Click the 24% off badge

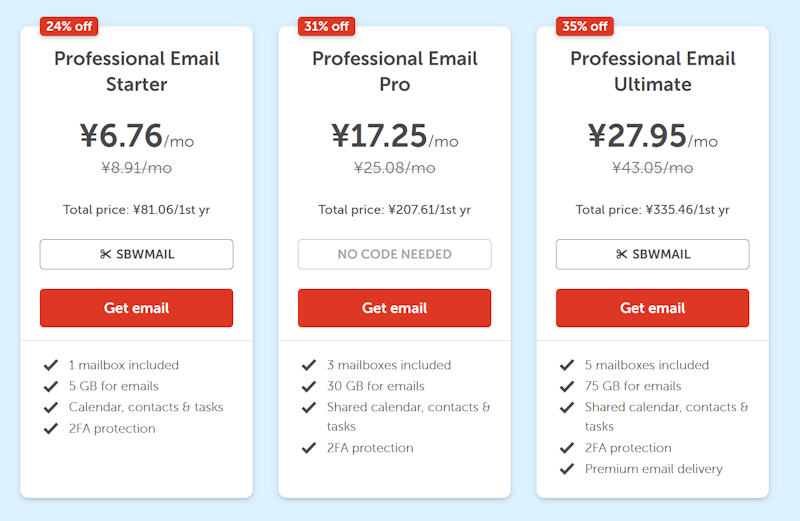coord(69,26)
